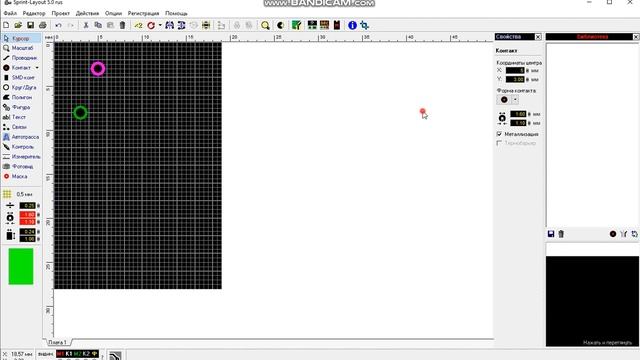Print the board with the printer icon
The image size is (640, 360).
pyautogui.click(x=42, y=25)
